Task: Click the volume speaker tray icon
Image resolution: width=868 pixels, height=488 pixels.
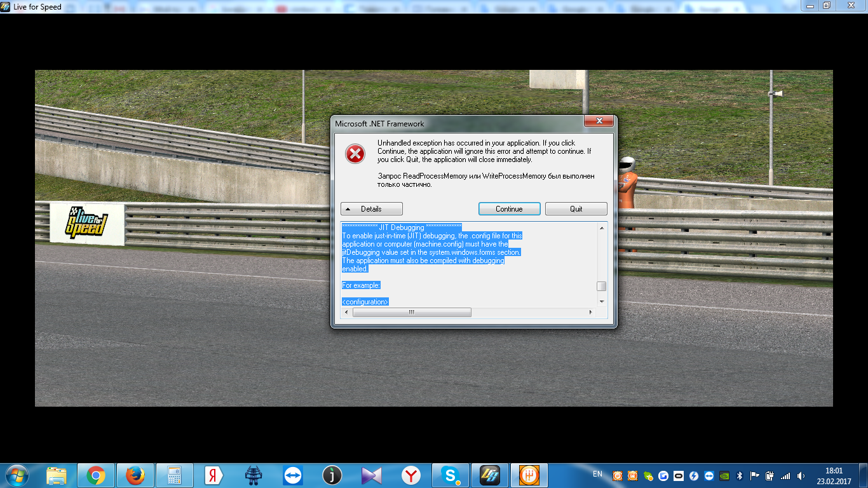Action: coord(801,475)
